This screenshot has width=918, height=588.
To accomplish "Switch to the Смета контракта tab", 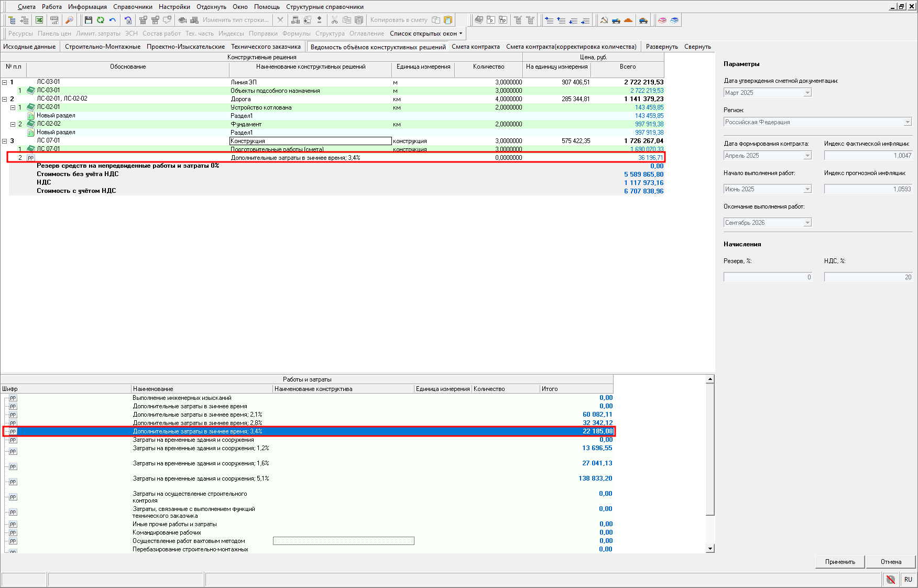I will 475,47.
